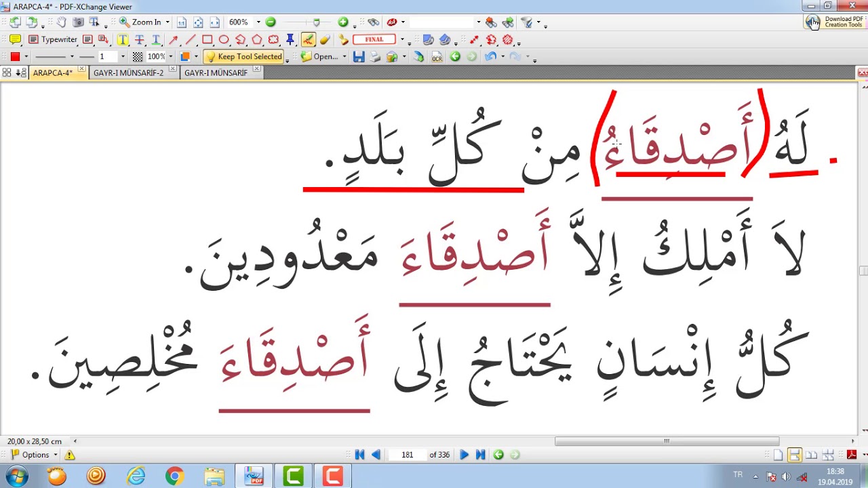Image resolution: width=868 pixels, height=488 pixels.
Task: Select the Pencil drawing tool
Action: point(309,39)
